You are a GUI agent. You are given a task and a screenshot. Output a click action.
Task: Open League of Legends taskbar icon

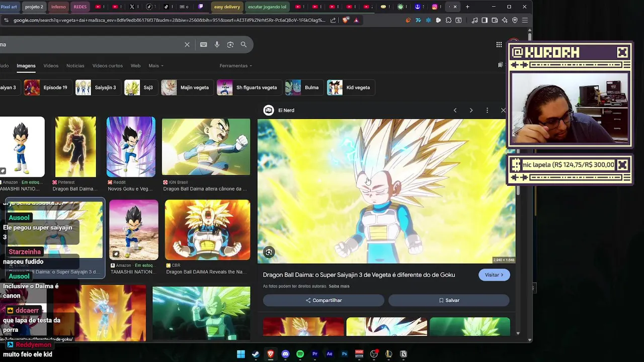[388, 354]
